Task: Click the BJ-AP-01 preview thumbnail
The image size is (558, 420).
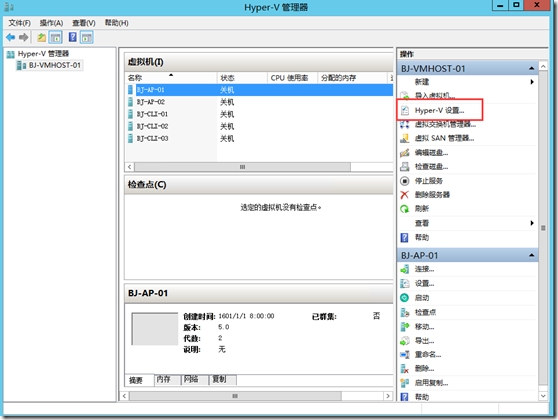Action: (x=155, y=329)
